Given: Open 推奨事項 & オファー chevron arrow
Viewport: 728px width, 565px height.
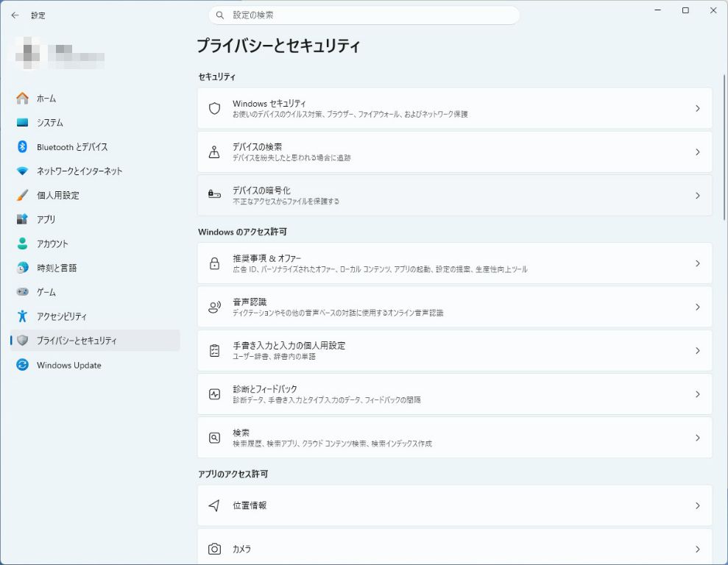Looking at the screenshot, I should click(x=697, y=263).
